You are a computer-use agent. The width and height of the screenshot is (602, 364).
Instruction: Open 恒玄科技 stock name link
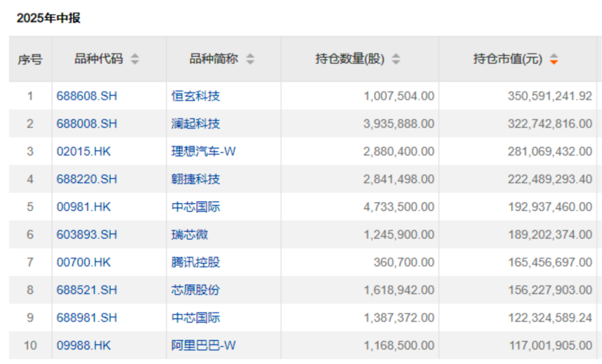pos(196,96)
